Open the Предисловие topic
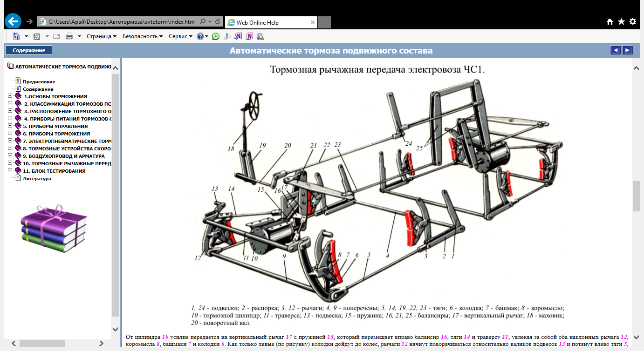 pyautogui.click(x=39, y=81)
